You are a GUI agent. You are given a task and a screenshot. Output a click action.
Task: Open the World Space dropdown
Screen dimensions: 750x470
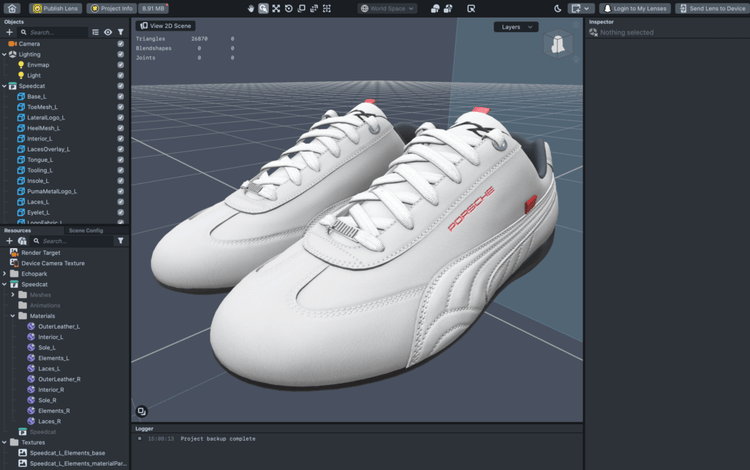(388, 8)
